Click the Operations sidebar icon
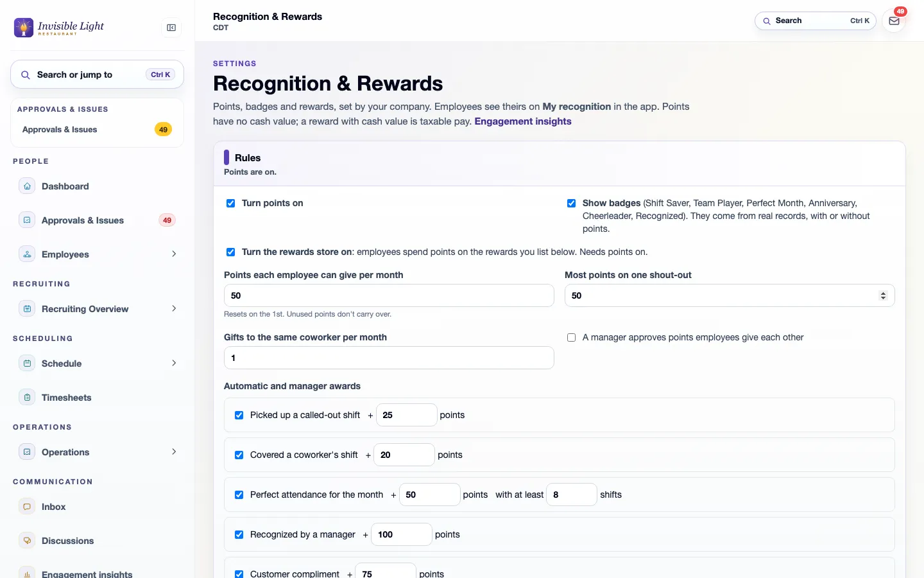Image resolution: width=924 pixels, height=578 pixels. coord(27,452)
